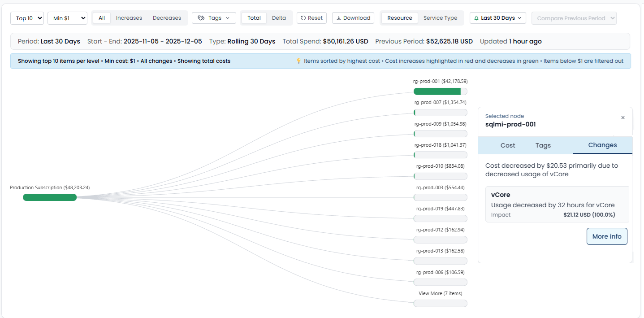The image size is (644, 318).
Task: Dismiss the Selected node panel with the X
Action: 623,117
